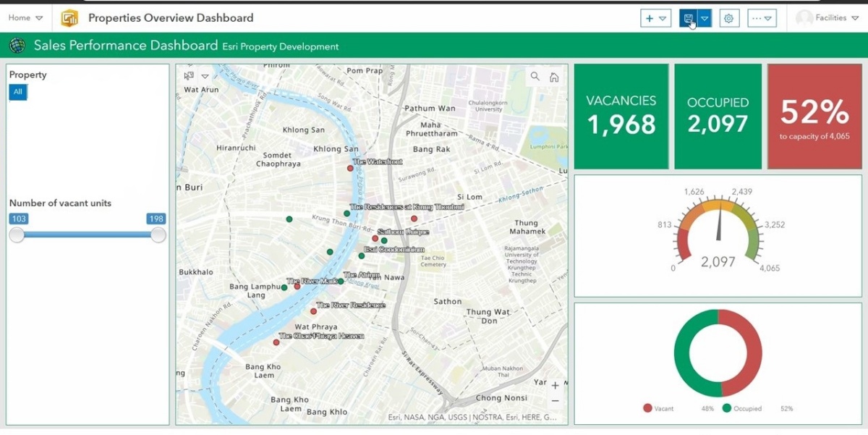Open dashboard Settings gear
Viewport: 868px width, 435px height.
(x=729, y=18)
